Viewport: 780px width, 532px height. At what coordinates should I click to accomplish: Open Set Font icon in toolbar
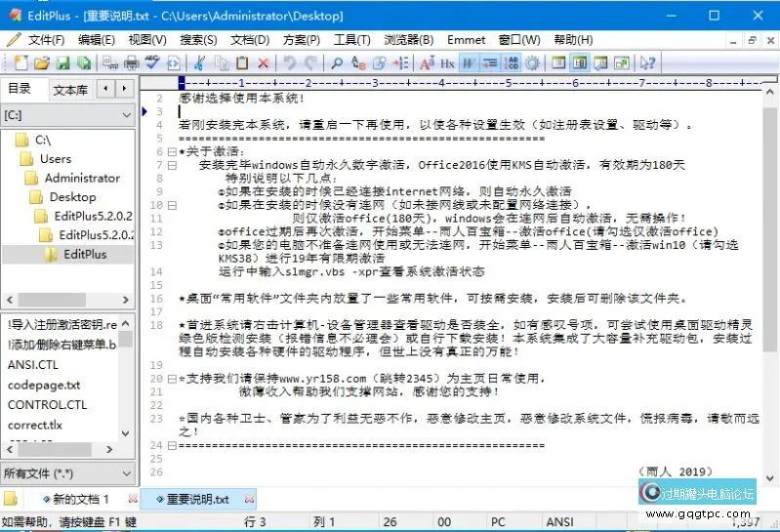tap(427, 63)
